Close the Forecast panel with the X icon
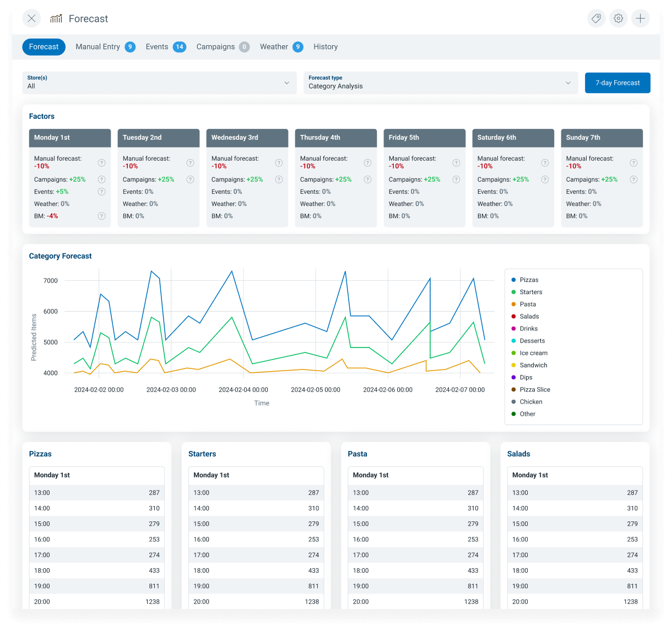This screenshot has width=672, height=631. (x=31, y=18)
